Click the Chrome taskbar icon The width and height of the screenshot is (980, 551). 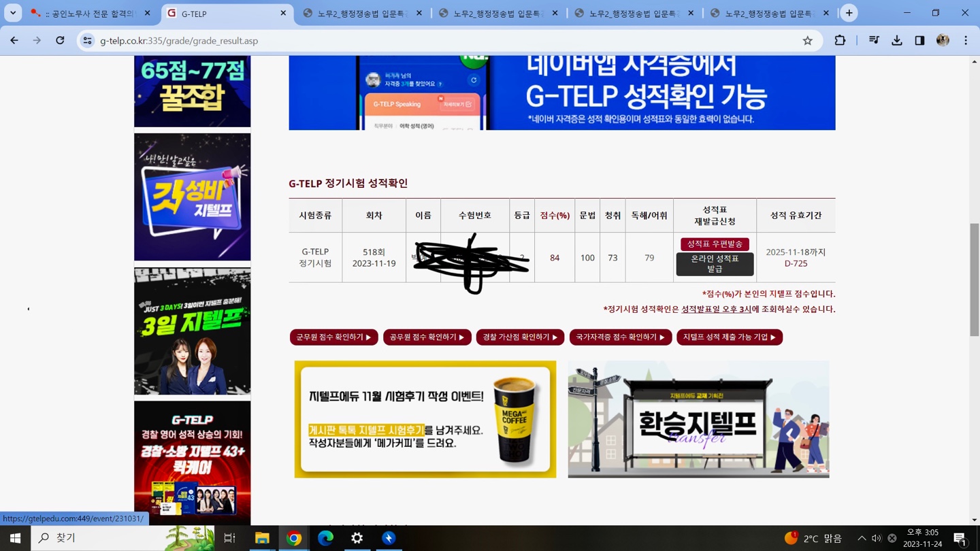click(294, 538)
